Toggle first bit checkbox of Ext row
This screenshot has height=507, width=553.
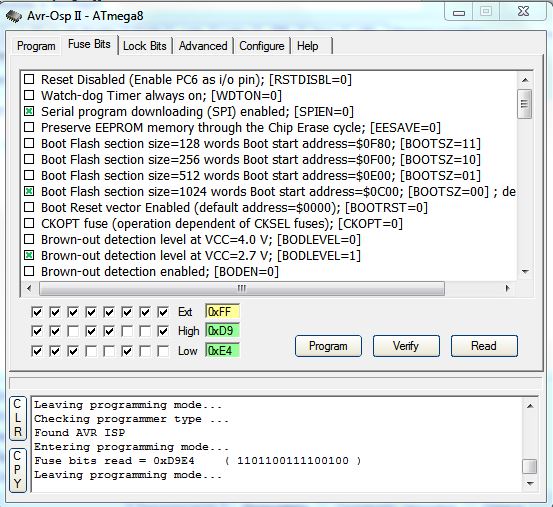pos(37,312)
